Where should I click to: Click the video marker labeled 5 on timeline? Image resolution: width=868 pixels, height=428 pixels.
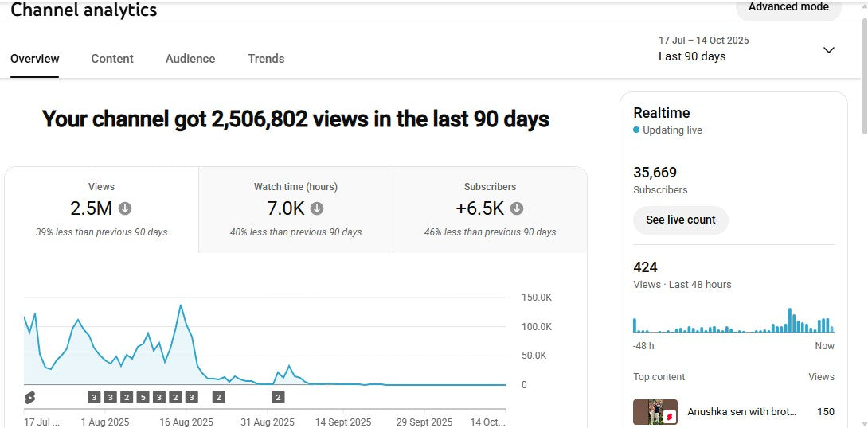point(143,397)
